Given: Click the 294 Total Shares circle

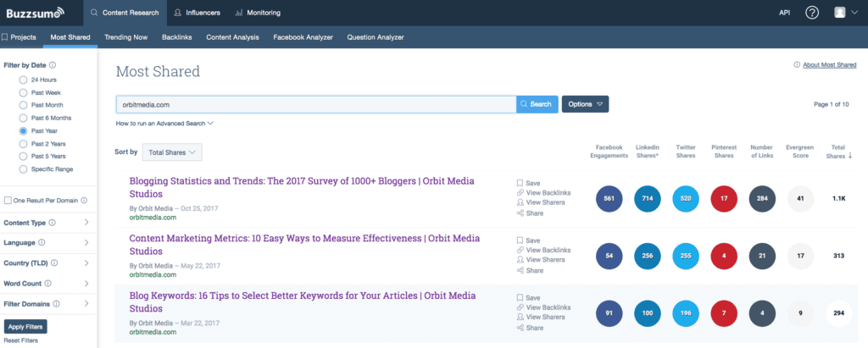Looking at the screenshot, I should point(838,313).
